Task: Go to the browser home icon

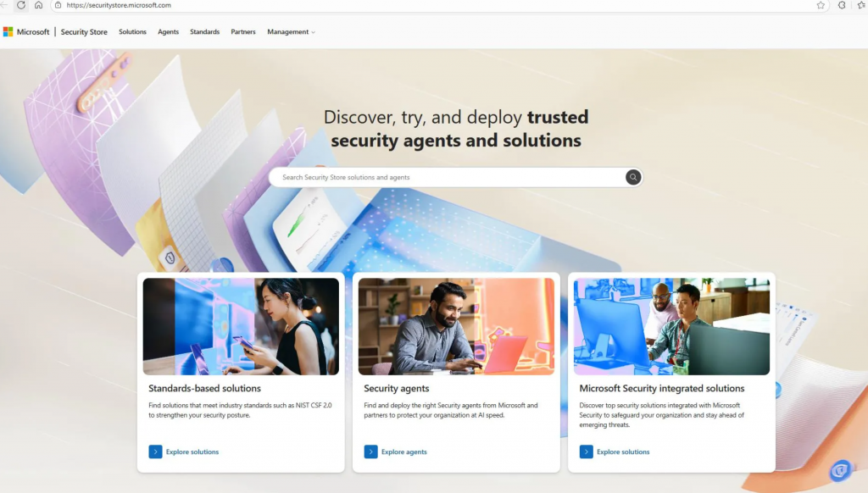Action: tap(38, 5)
